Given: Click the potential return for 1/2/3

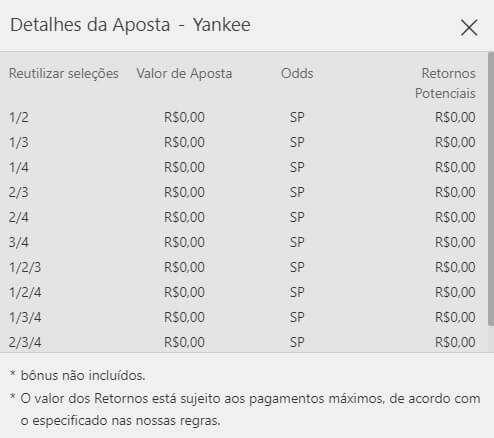Looking at the screenshot, I should pos(455,267).
